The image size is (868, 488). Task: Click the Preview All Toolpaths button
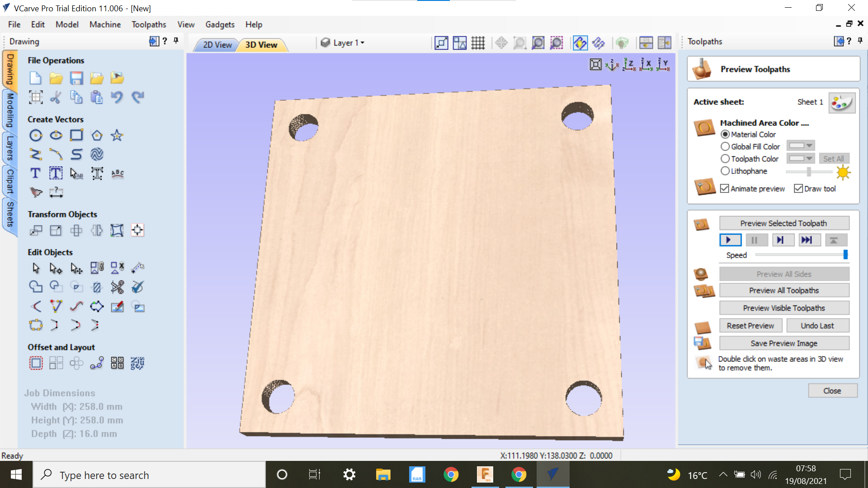[784, 291]
